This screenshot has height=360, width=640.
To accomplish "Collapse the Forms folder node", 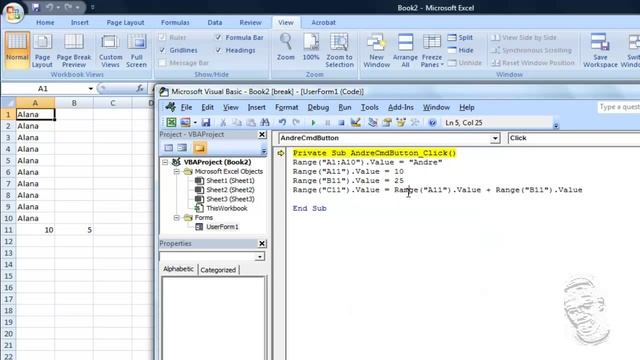I will [x=176, y=218].
